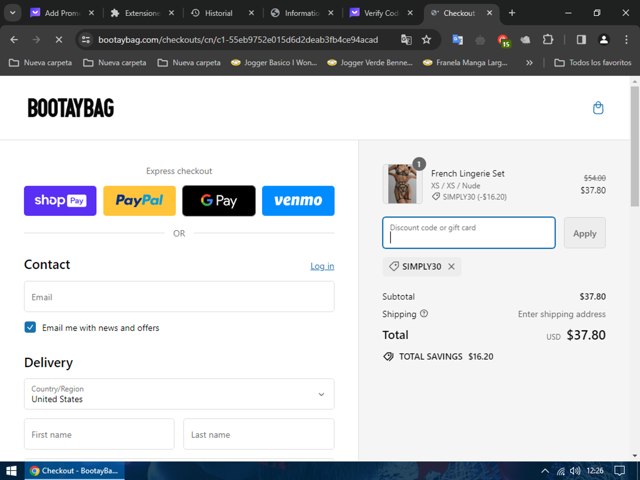Click the Log in link
Viewport: 640px width, 480px height.
click(x=322, y=266)
